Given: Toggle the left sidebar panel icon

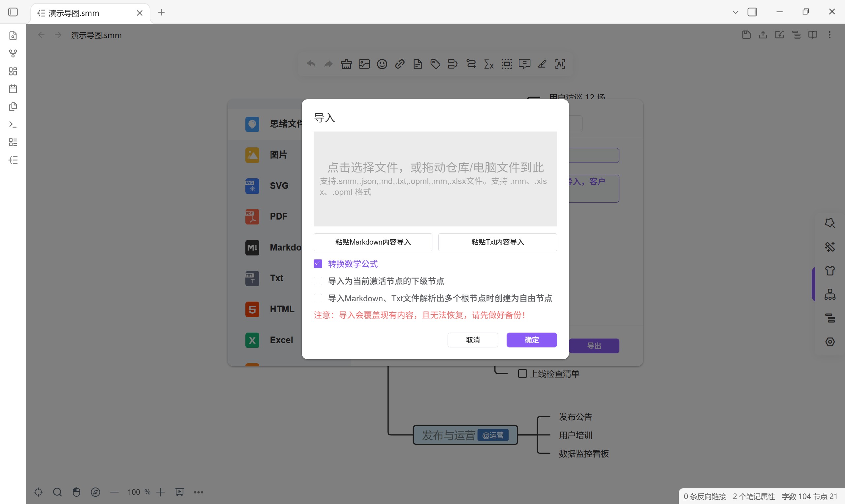Looking at the screenshot, I should click(x=13, y=12).
